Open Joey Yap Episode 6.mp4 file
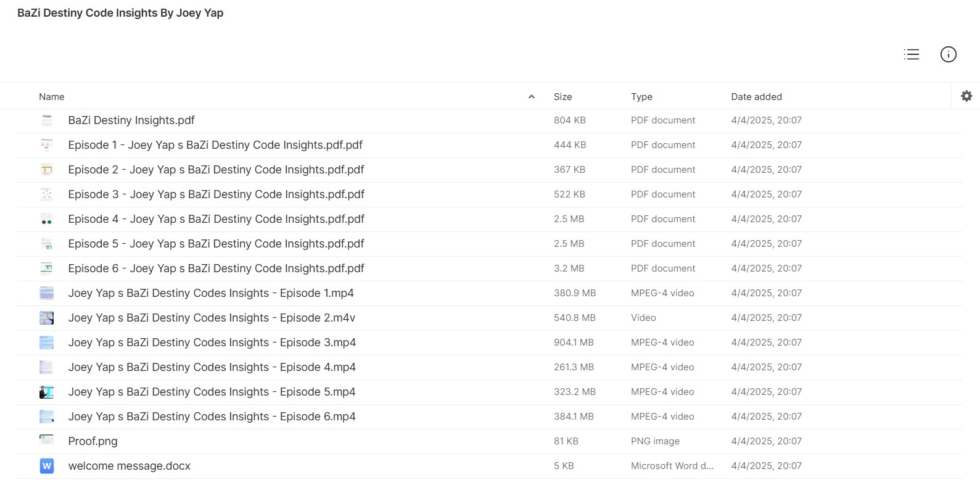Image resolution: width=980 pixels, height=482 pixels. tap(212, 417)
